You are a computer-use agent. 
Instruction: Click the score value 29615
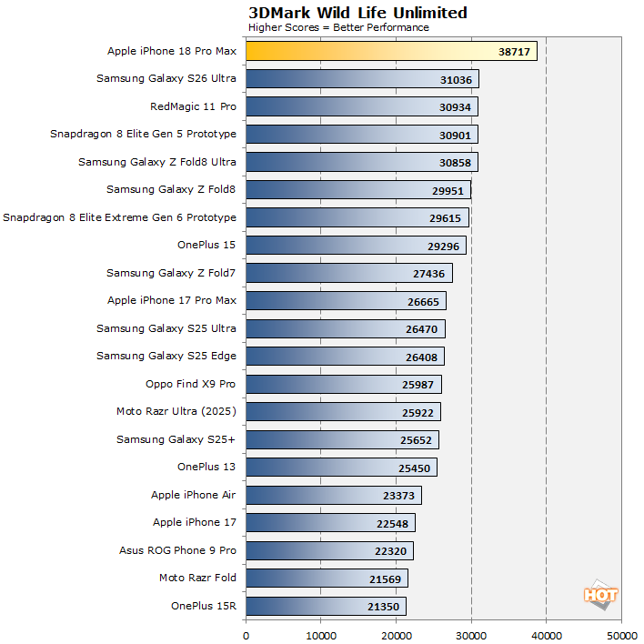pos(445,218)
